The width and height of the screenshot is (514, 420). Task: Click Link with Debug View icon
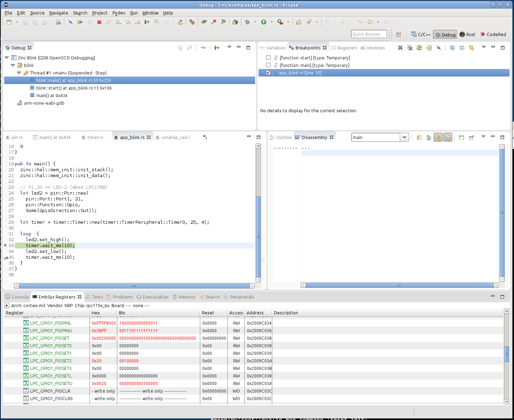[x=471, y=48]
